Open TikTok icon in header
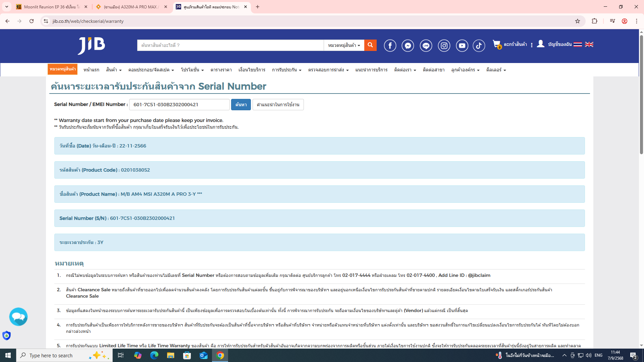 click(479, 46)
